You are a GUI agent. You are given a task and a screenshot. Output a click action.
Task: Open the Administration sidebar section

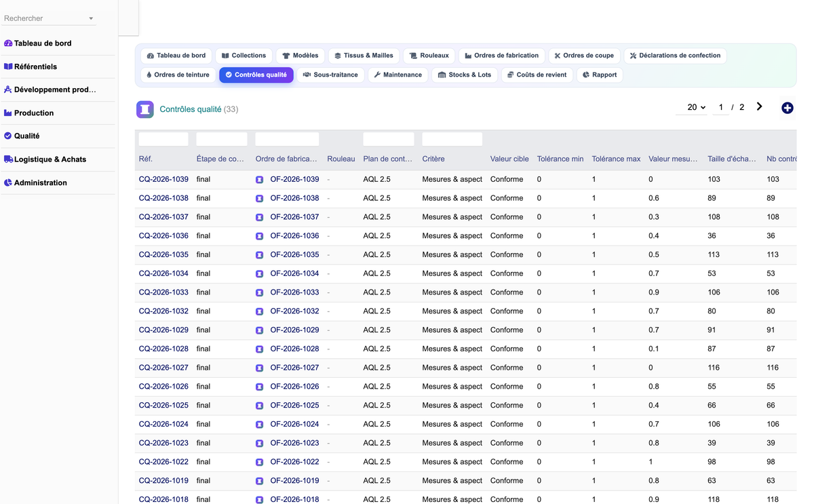(x=35, y=182)
